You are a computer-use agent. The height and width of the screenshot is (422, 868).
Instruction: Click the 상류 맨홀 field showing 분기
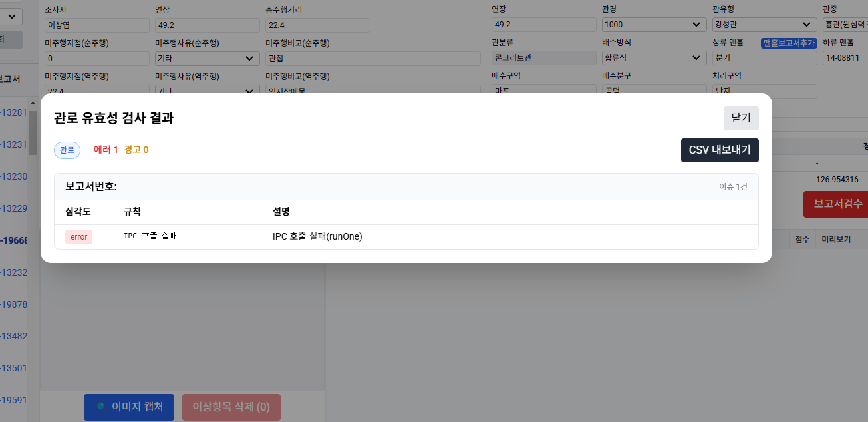tap(764, 58)
